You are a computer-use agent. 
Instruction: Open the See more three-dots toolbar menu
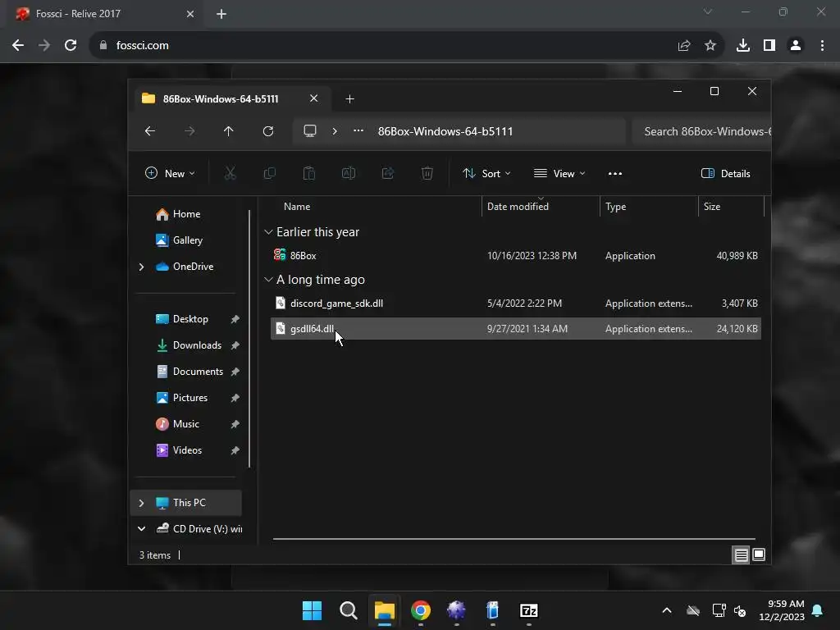pos(615,174)
